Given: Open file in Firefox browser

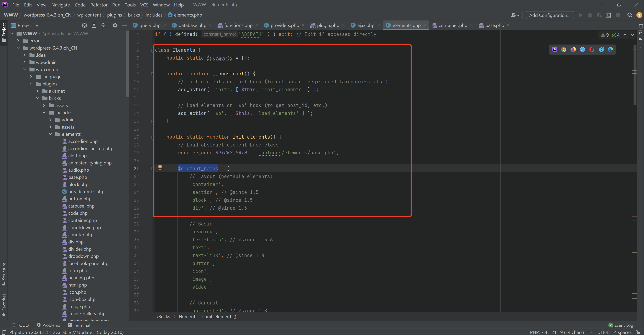Looking at the screenshot, I should pos(573,49).
